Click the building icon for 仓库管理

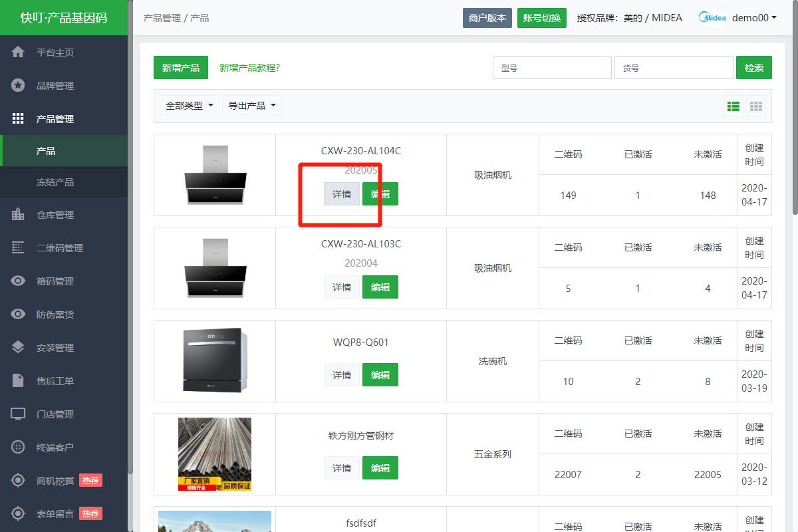[18, 214]
